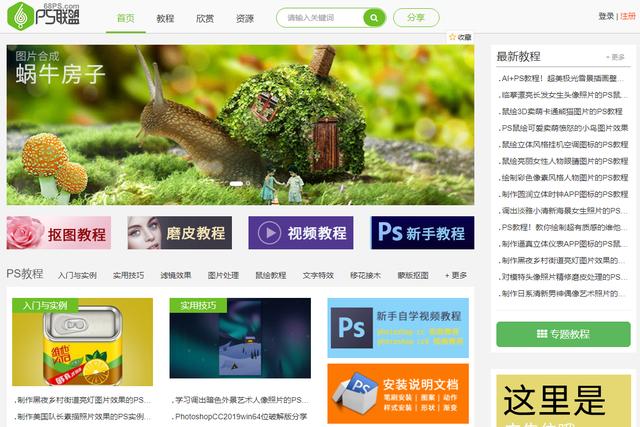Click the 最新教程 sidebar heading
The width and height of the screenshot is (640, 427).
pos(518,56)
